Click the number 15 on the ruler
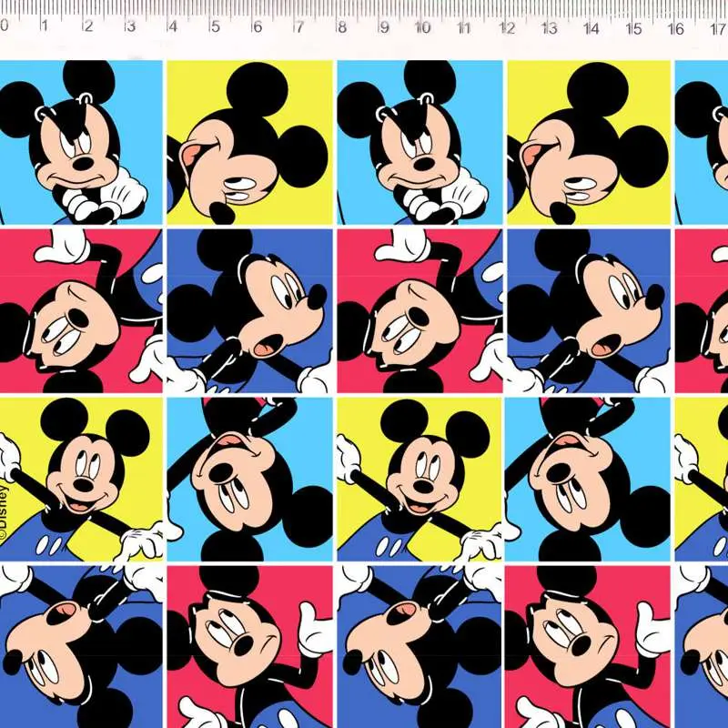Viewport: 728px width, 728px height. pyautogui.click(x=633, y=27)
